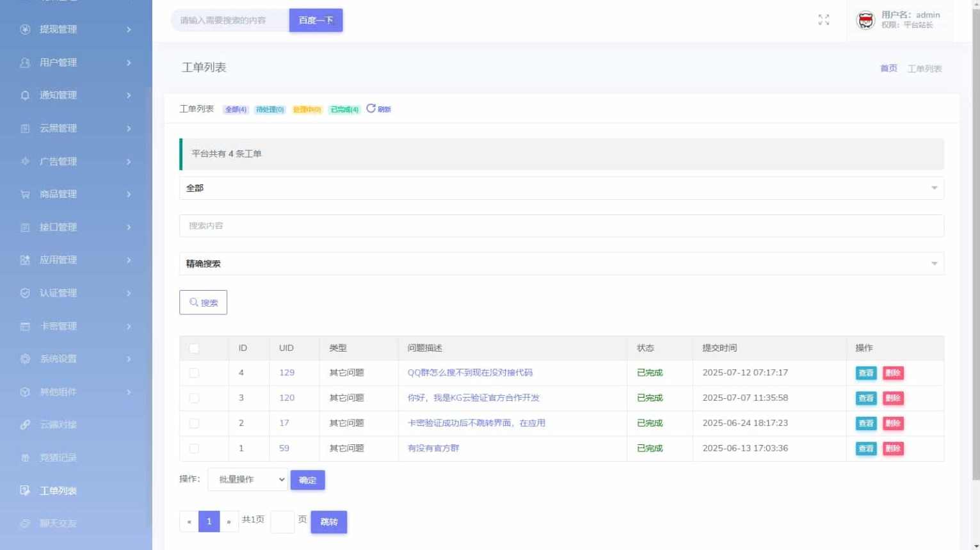Click the 搜索内容 search input field

pos(561,226)
